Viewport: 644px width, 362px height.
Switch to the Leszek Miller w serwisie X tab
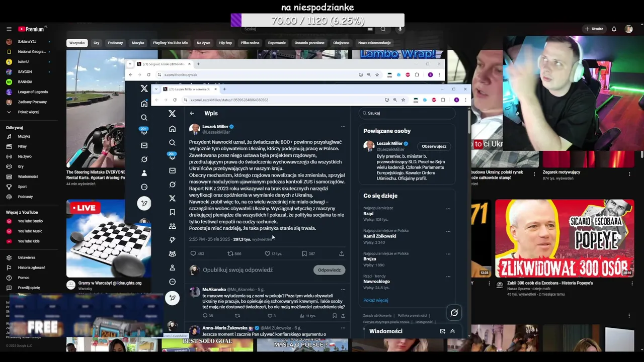[189, 89]
